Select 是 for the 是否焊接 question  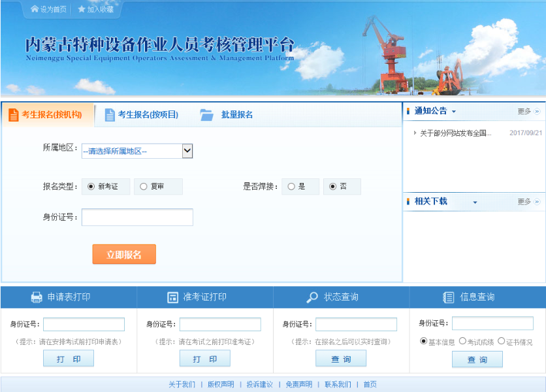[x=290, y=186]
